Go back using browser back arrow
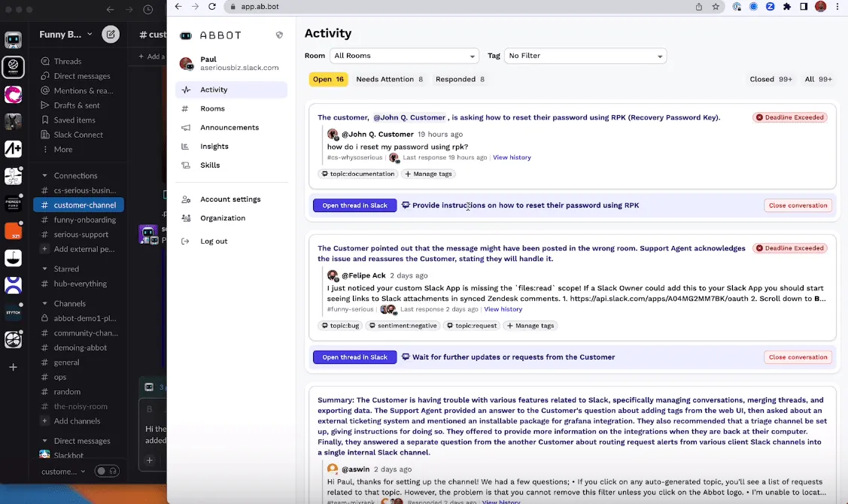The width and height of the screenshot is (848, 504). pos(178,7)
